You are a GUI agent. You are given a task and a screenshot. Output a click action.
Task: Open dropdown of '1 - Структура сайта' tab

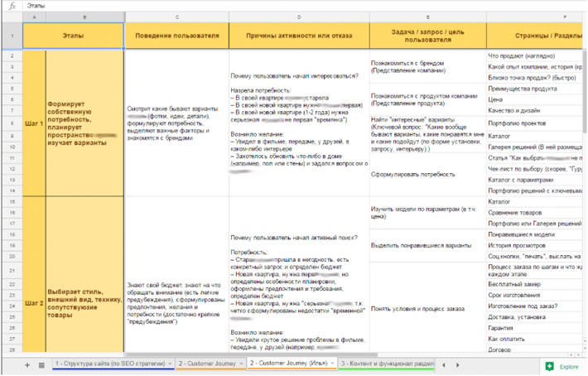click(170, 364)
